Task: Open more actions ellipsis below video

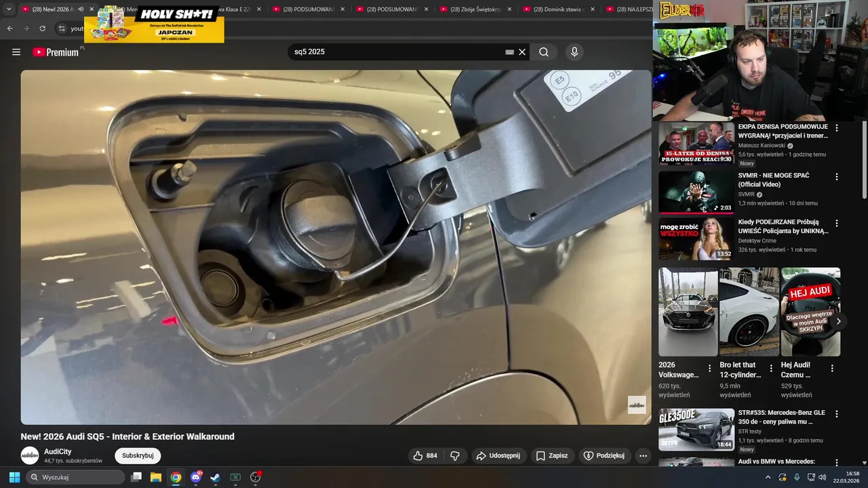Action: click(x=643, y=455)
